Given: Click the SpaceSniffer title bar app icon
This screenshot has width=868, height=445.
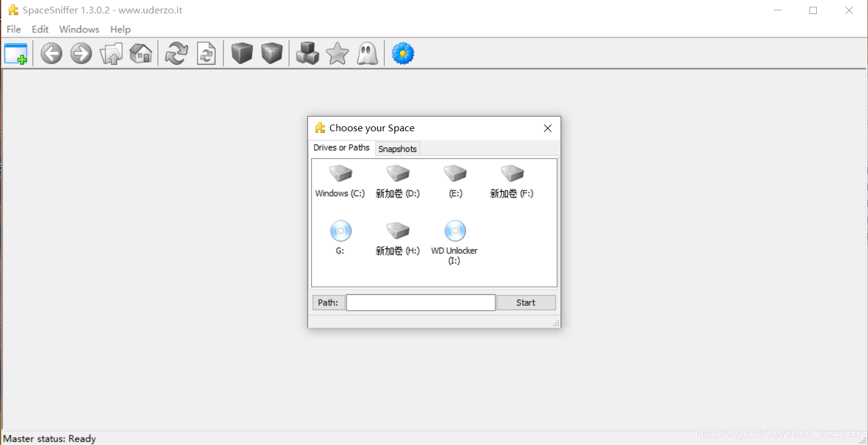Looking at the screenshot, I should tap(13, 10).
